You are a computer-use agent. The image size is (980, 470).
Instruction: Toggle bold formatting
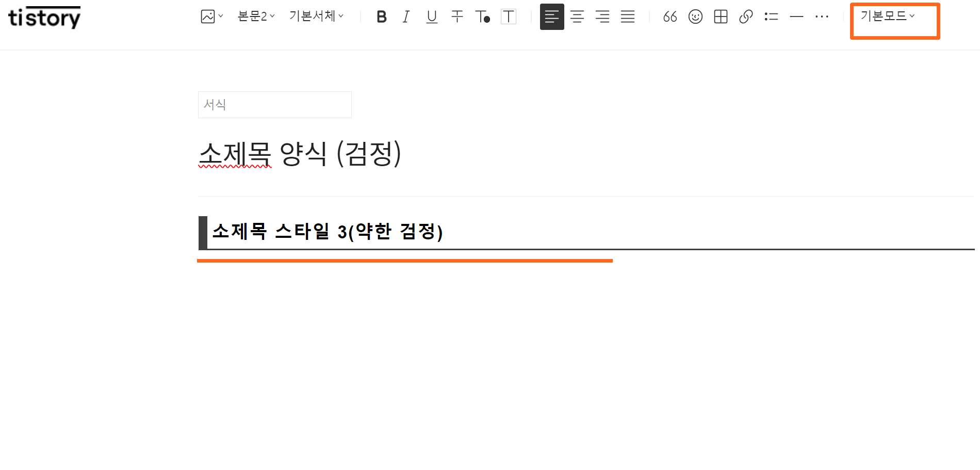[x=381, y=17]
